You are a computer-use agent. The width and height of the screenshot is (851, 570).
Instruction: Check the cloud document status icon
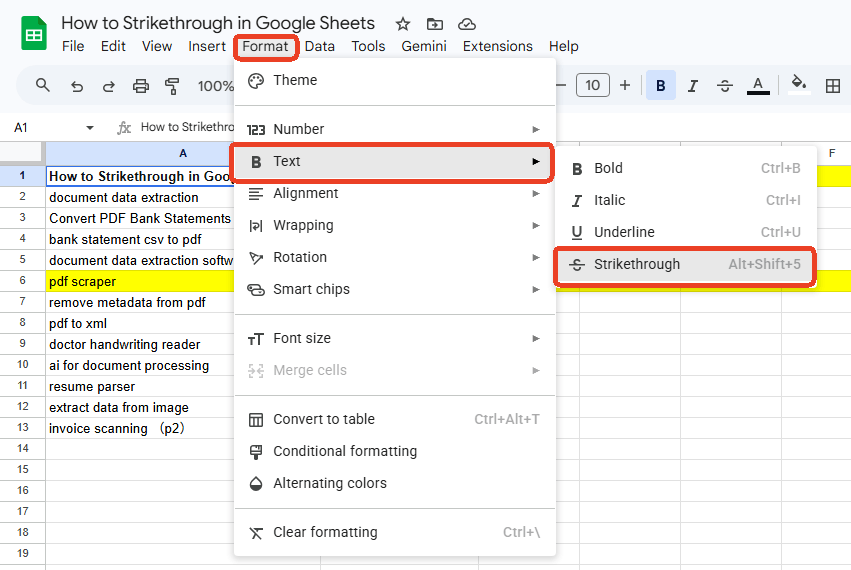point(467,24)
